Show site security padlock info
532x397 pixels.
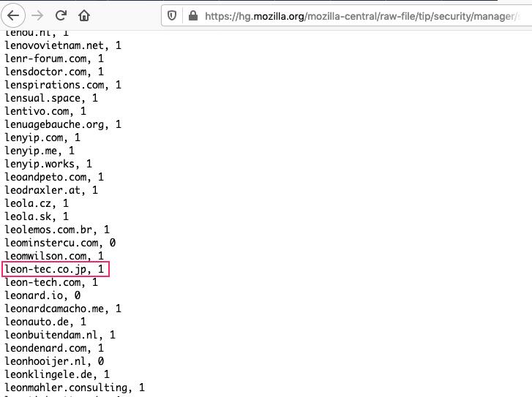(193, 15)
